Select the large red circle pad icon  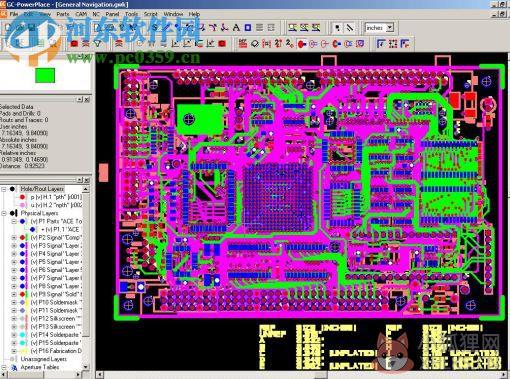(302, 43)
